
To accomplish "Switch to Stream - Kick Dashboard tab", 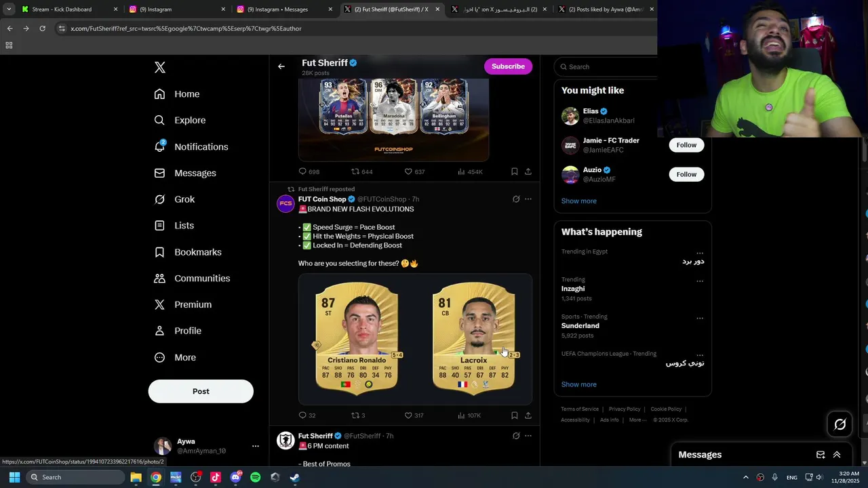I will [x=68, y=9].
